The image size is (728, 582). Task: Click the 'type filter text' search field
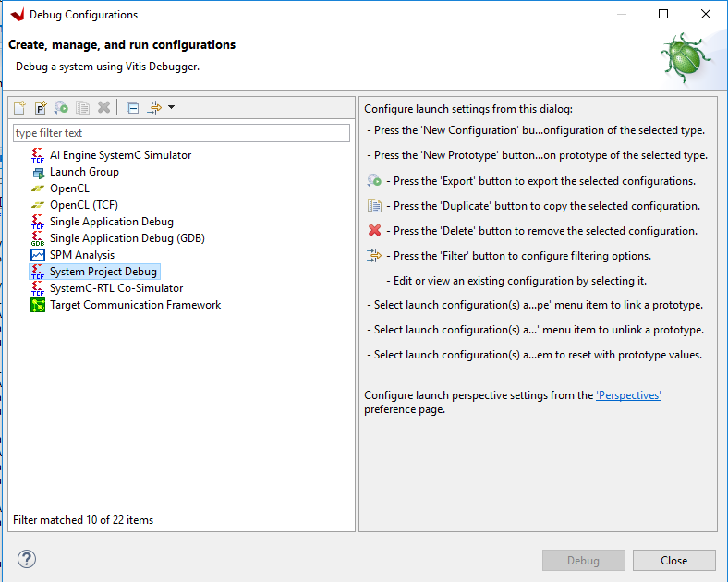[181, 133]
